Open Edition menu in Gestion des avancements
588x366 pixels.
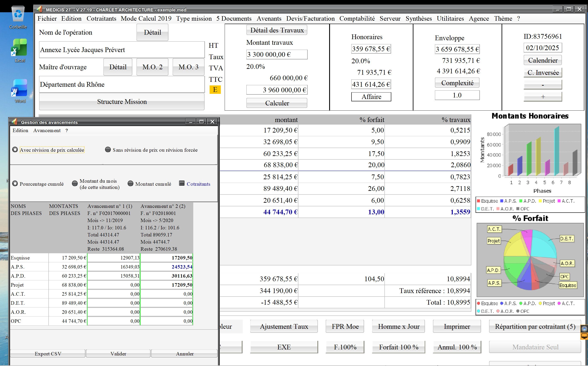(x=20, y=130)
